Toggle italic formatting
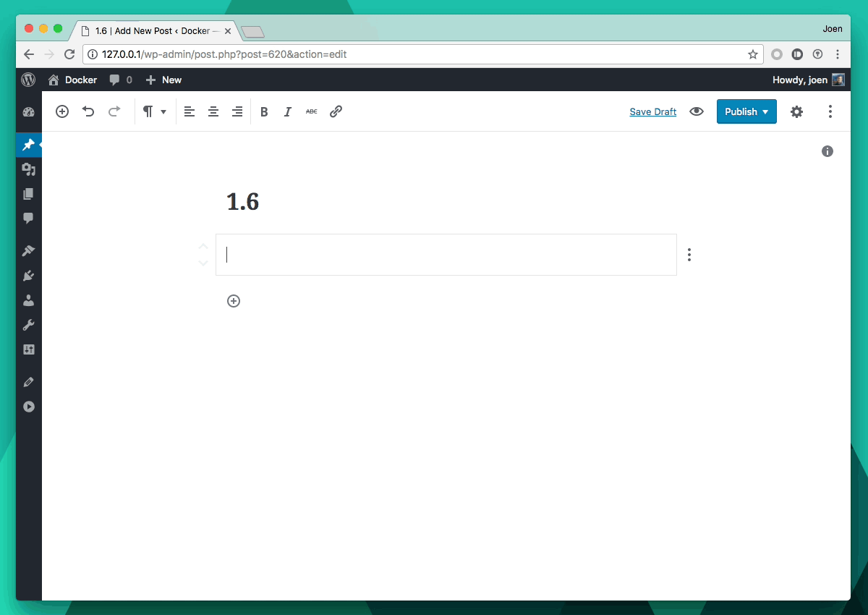The width and height of the screenshot is (868, 615). point(287,111)
